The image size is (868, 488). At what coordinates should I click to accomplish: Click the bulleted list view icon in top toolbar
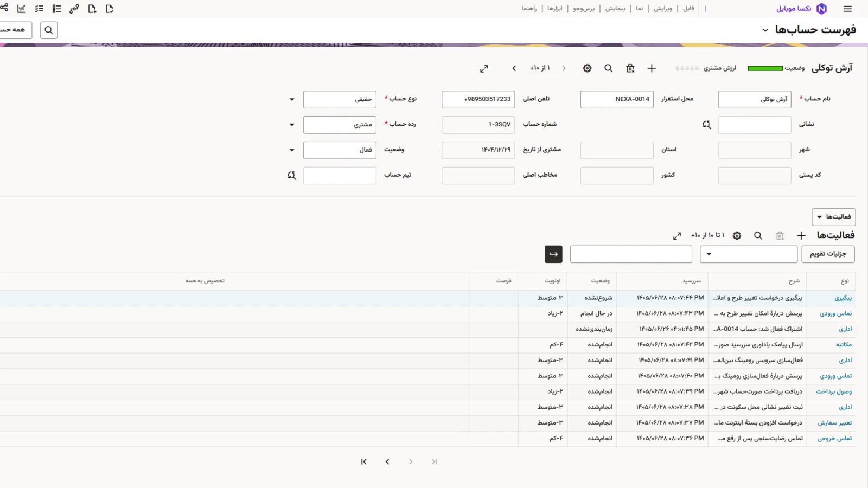[56, 9]
